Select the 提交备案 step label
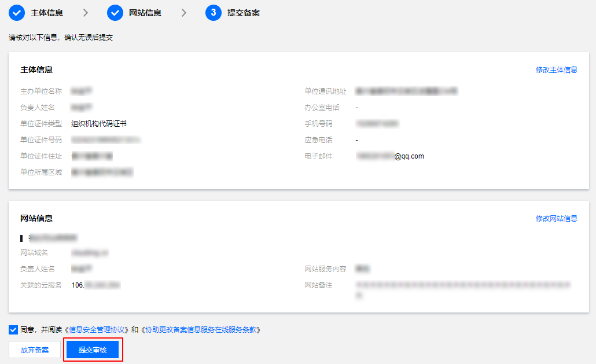Viewport: 596px width, 364px height. (x=244, y=13)
